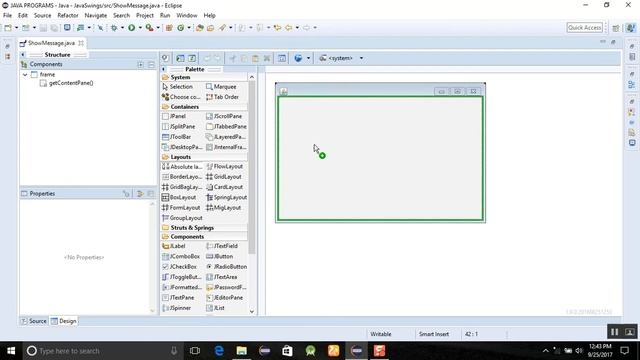This screenshot has height=360, width=640.
Task: Activate the Marquee tool
Action: [221, 87]
